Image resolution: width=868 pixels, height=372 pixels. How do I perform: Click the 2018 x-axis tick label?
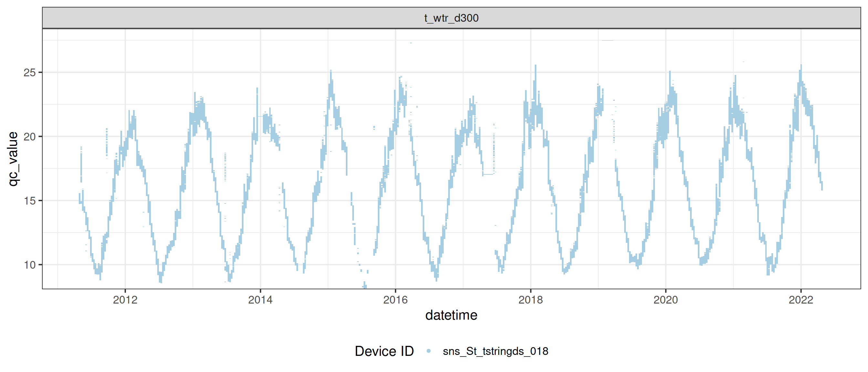tap(530, 300)
